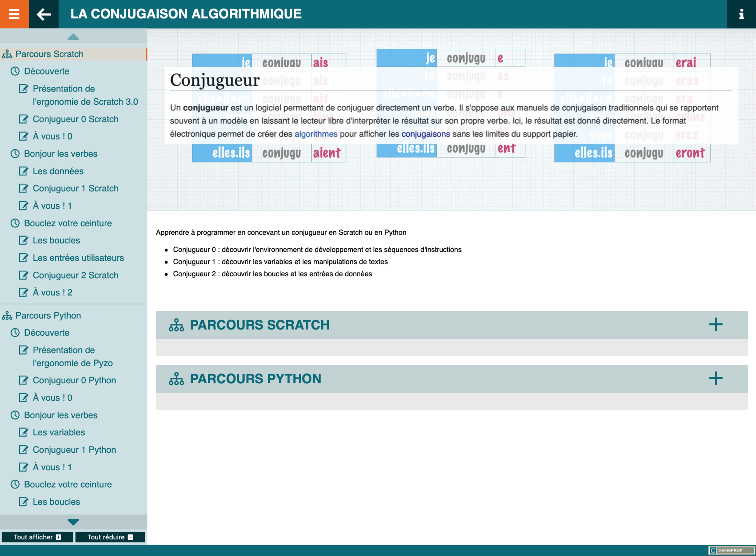Click the clock icon beside Bonjour les verbes
The width and height of the screenshot is (756, 556).
[15, 154]
